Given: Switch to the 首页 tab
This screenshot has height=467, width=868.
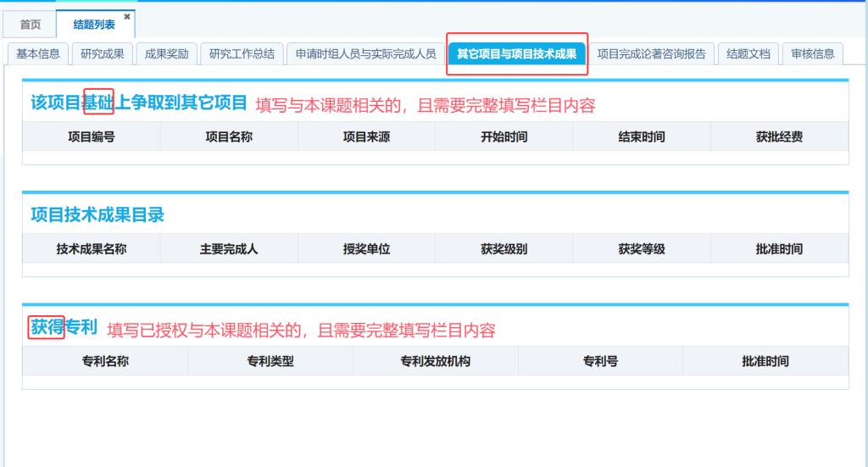Looking at the screenshot, I should point(30,25).
